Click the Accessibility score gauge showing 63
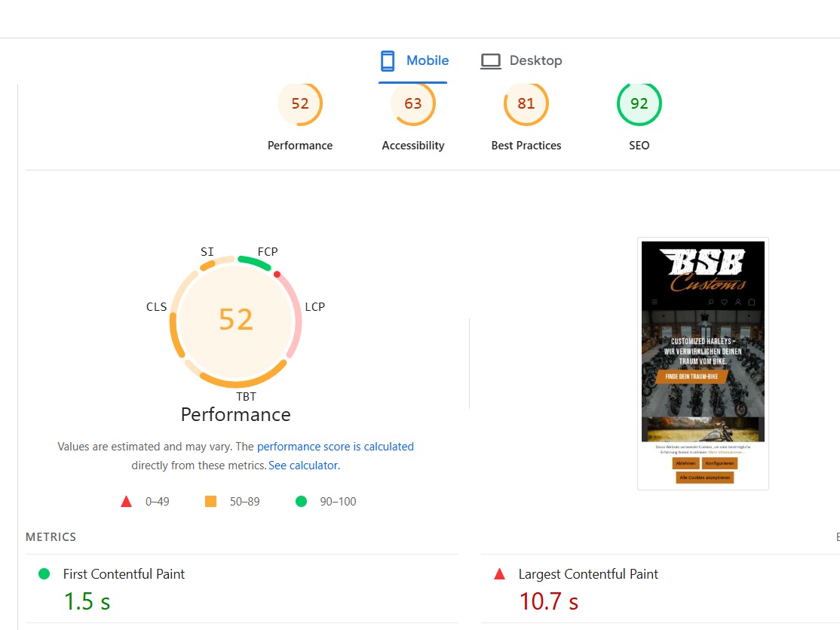The image size is (840, 630). [x=413, y=104]
